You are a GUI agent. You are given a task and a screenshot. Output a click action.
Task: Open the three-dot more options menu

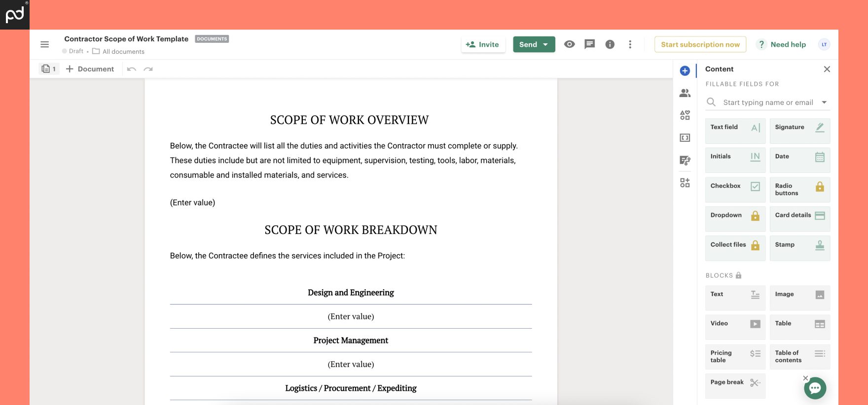coord(630,44)
